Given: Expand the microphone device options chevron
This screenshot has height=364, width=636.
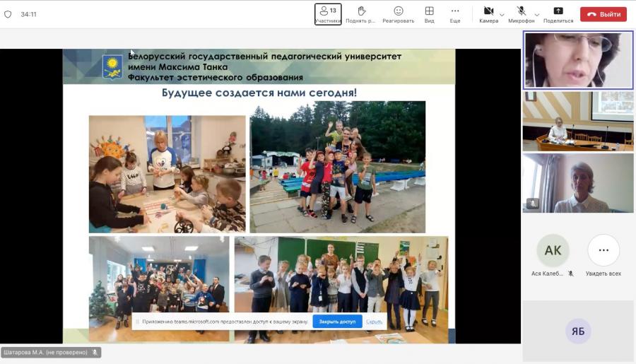Looking at the screenshot, I should pyautogui.click(x=537, y=15).
